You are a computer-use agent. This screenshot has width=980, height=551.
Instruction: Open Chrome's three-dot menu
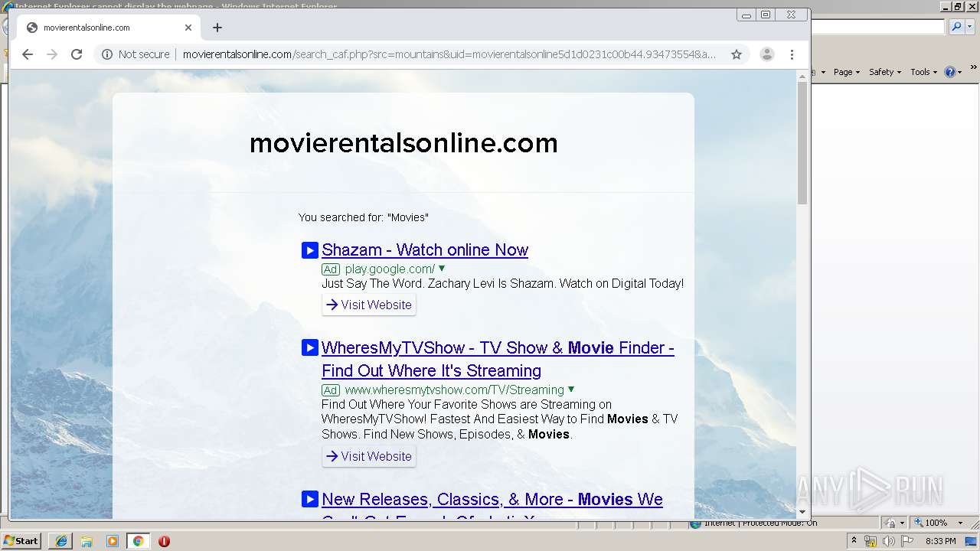pyautogui.click(x=792, y=54)
